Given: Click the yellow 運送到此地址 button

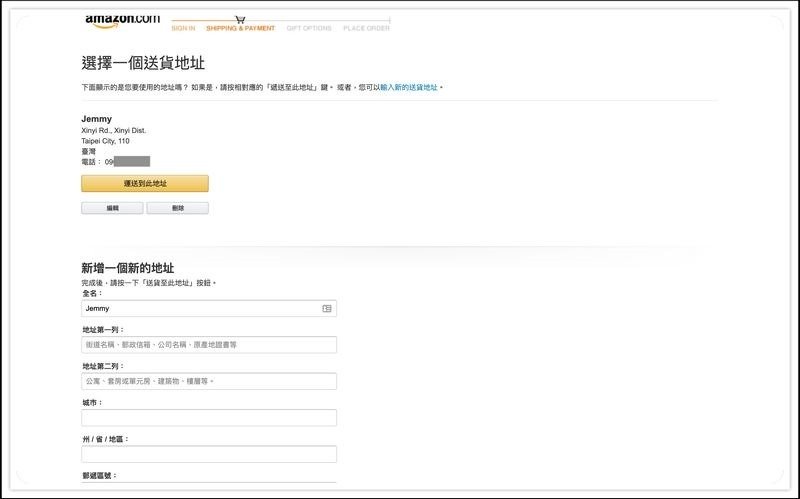Looking at the screenshot, I should (145, 184).
